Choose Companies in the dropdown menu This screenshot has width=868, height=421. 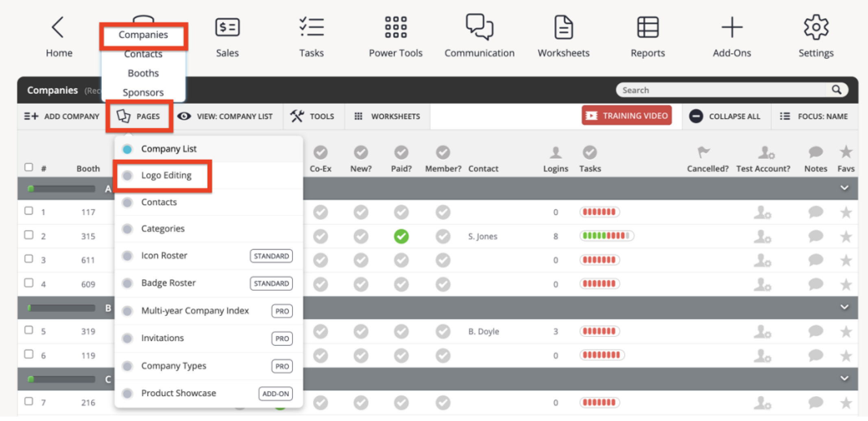143,35
